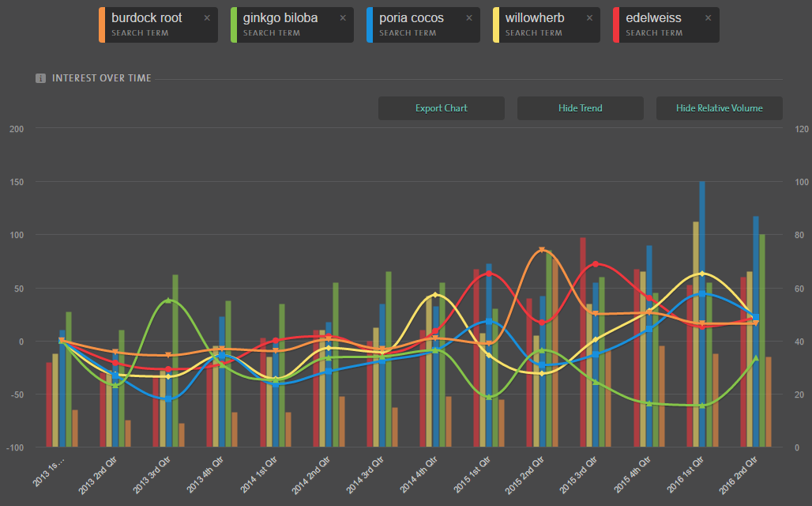The height and width of the screenshot is (506, 812).
Task: Click the 2016 1st Qtr tall blue bar
Action: click(702, 316)
